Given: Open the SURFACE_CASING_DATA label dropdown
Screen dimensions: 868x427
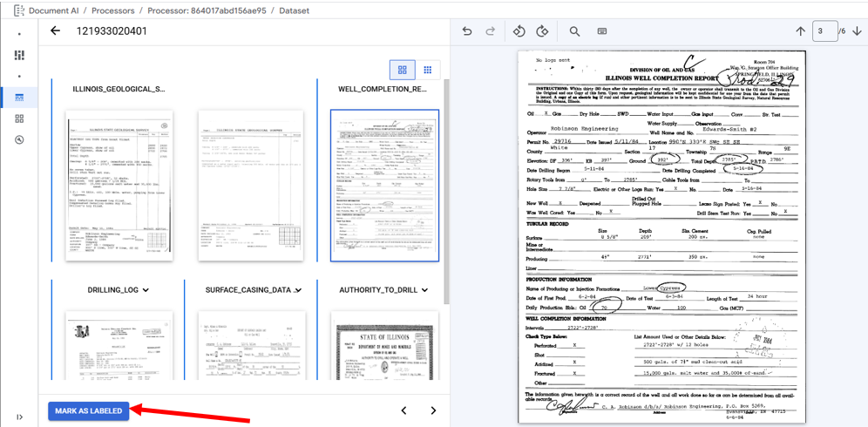Looking at the screenshot, I should (x=298, y=290).
